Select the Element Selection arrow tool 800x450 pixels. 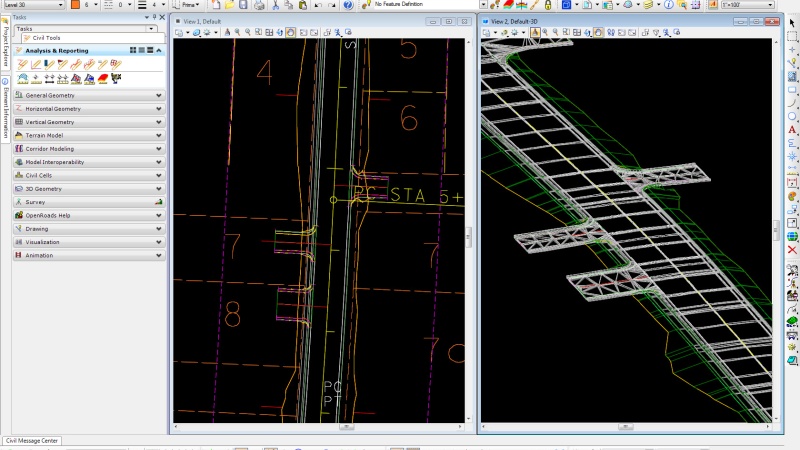coord(792,23)
